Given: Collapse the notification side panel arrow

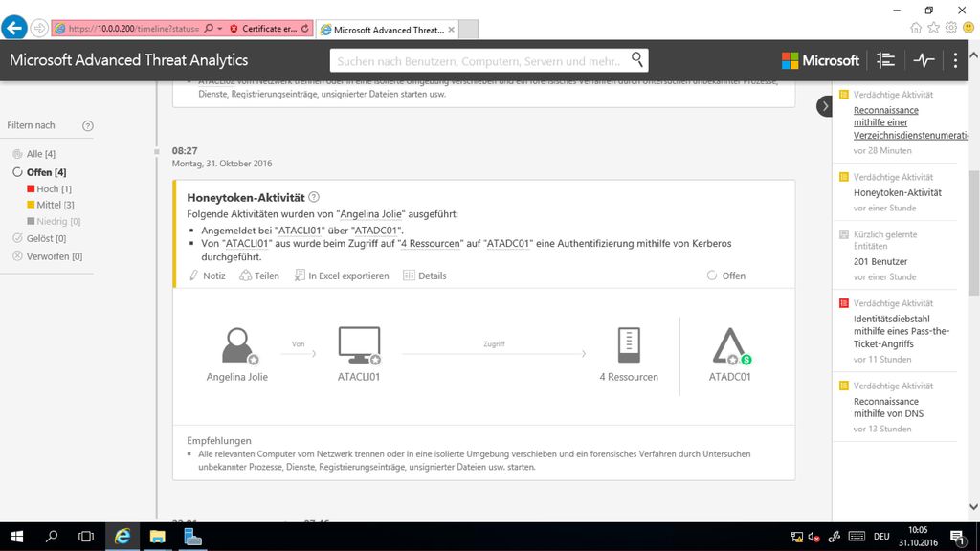Looking at the screenshot, I should tap(824, 106).
